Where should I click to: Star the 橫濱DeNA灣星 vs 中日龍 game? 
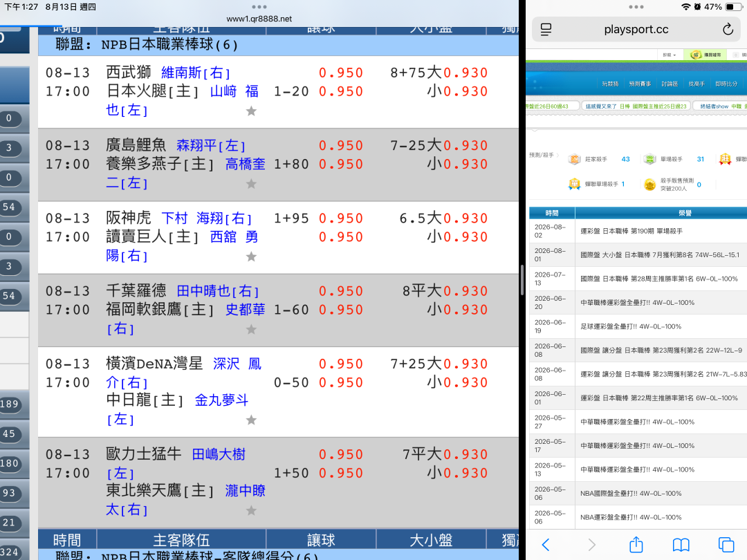251,420
